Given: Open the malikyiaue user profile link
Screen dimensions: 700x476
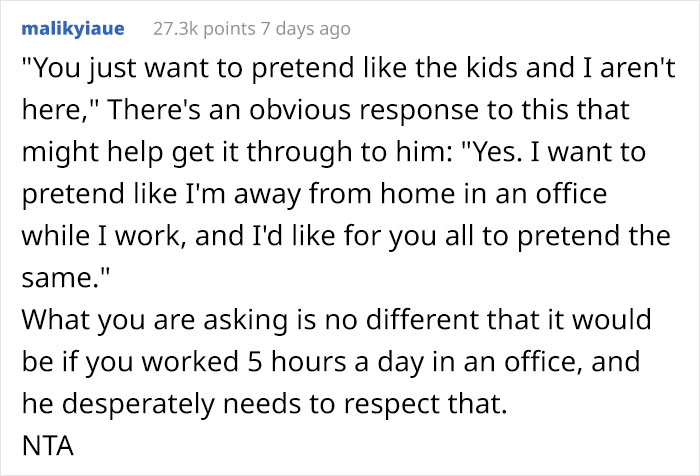Looking at the screenshot, I should pyautogui.click(x=73, y=29).
